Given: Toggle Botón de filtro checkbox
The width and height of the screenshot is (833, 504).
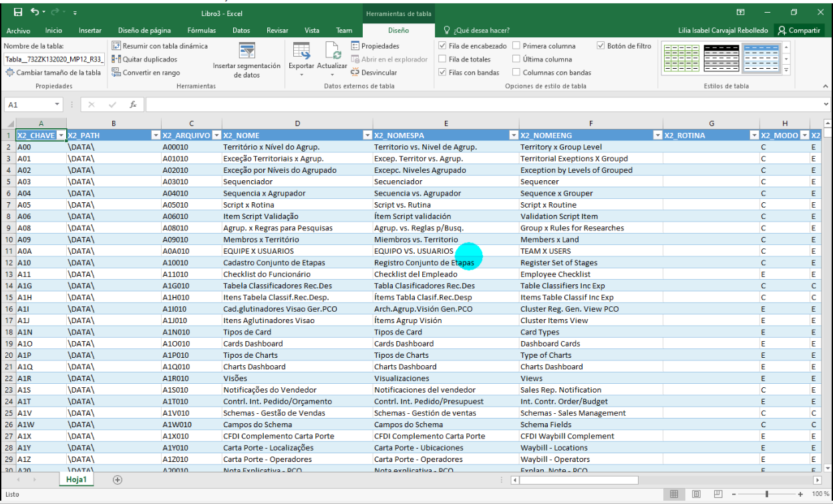Looking at the screenshot, I should pos(601,46).
